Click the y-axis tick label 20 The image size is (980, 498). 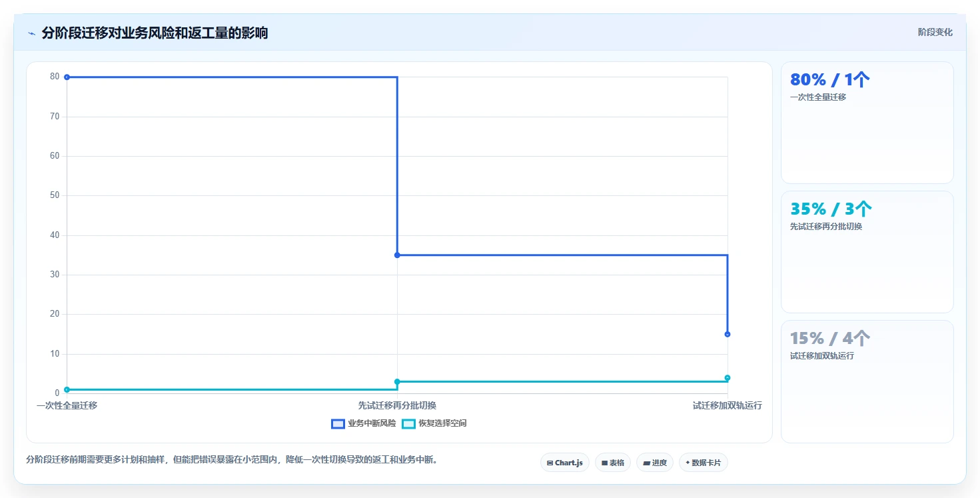click(x=55, y=314)
